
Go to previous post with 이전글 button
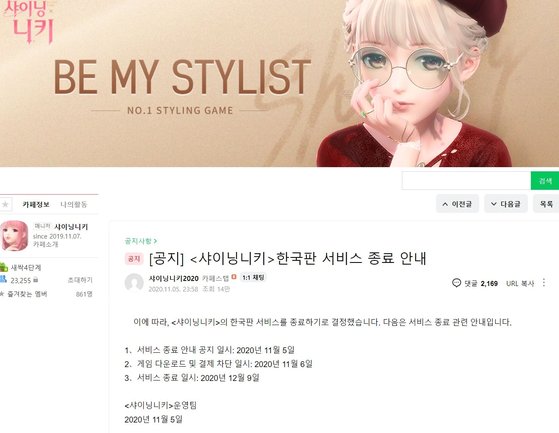tap(457, 204)
